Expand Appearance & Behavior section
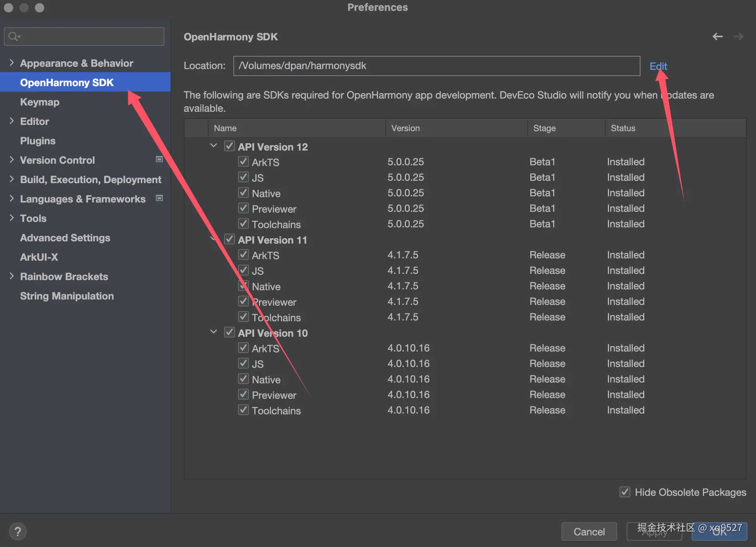The height and width of the screenshot is (547, 756). [x=12, y=63]
